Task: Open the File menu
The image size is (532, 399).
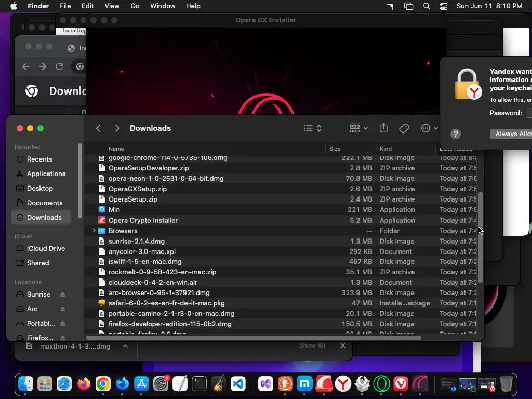Action: pyautogui.click(x=65, y=6)
